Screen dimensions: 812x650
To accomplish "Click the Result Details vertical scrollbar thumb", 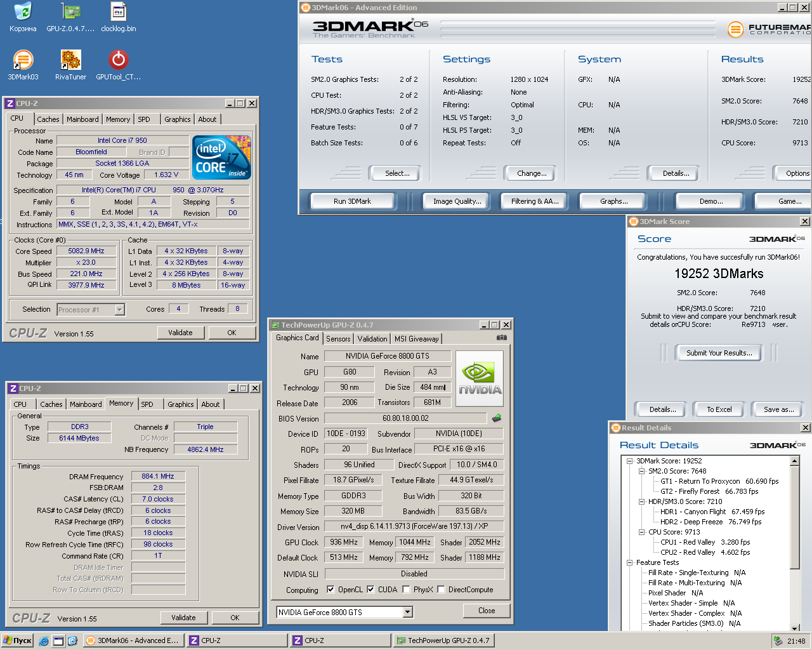I will point(794,517).
